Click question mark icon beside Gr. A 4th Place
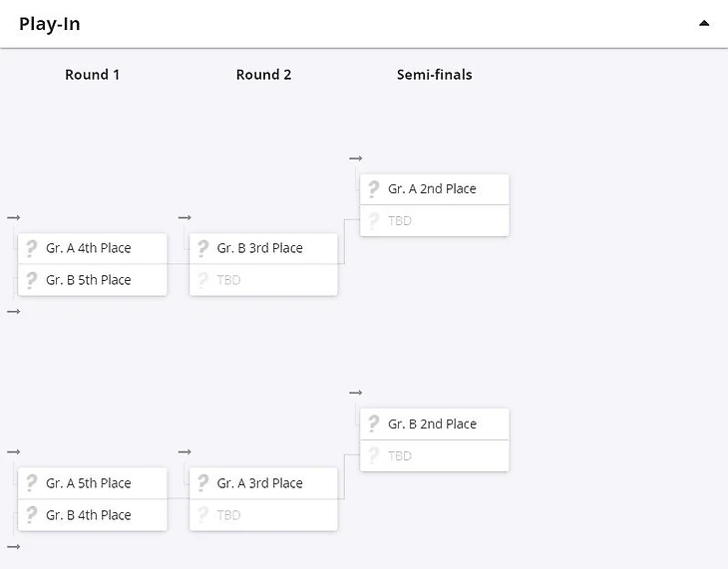Screen dimensions: 728x569 (32, 248)
